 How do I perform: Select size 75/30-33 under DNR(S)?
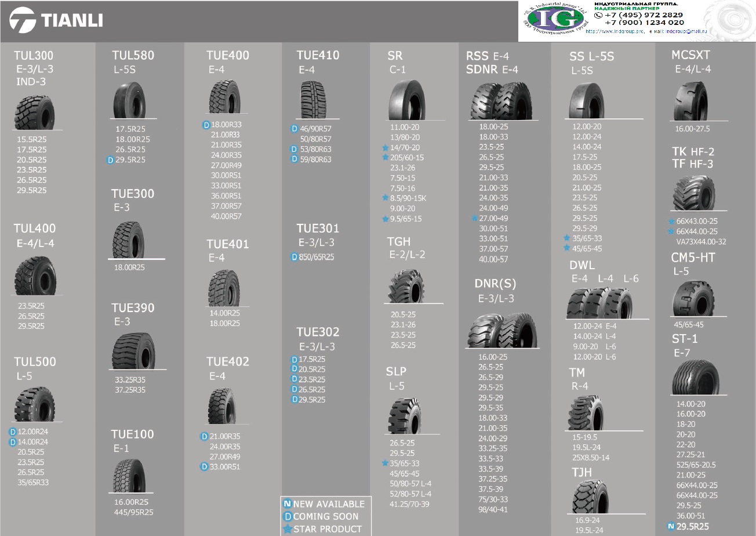click(x=493, y=499)
